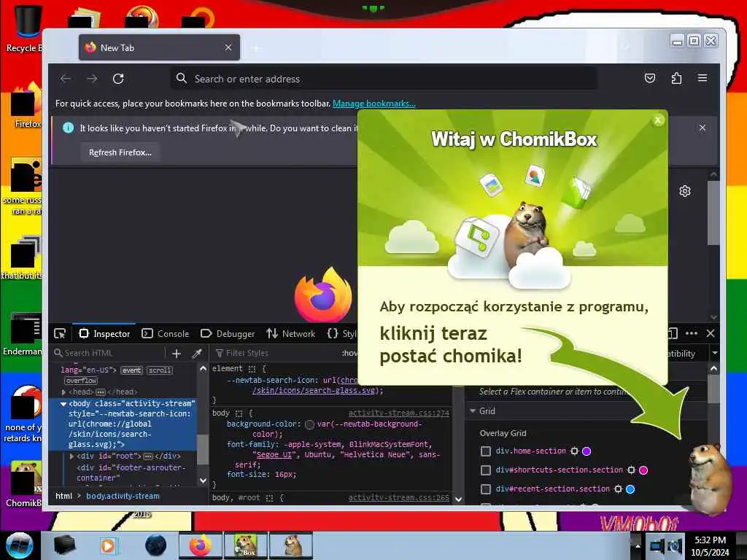Collapse the body activity-stream node
This screenshot has height=560, width=747.
pos(63,404)
